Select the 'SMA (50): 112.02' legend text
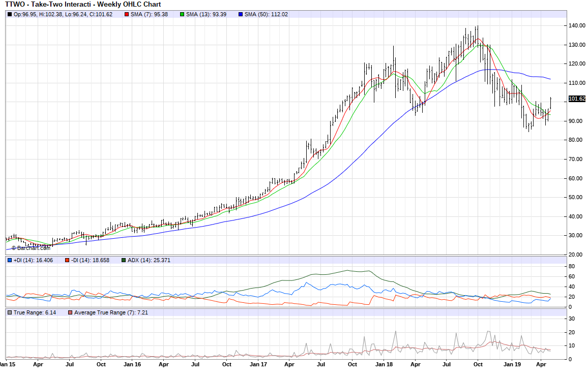Image resolution: width=588 pixels, height=380 pixels. point(266,15)
